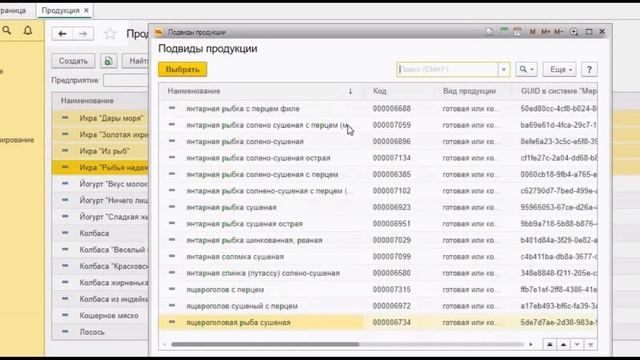Expand the magnifier search options dropdown

tap(526, 69)
